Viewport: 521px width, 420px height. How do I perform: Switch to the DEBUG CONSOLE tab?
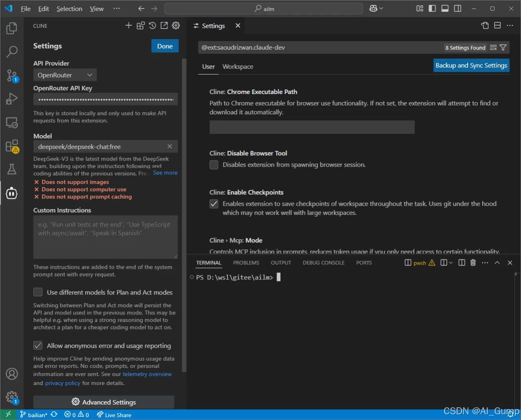pos(324,263)
